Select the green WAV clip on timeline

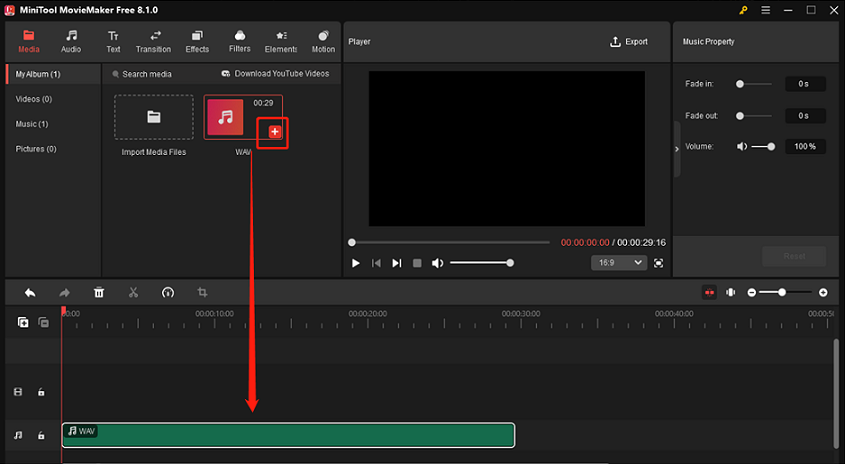(288, 435)
